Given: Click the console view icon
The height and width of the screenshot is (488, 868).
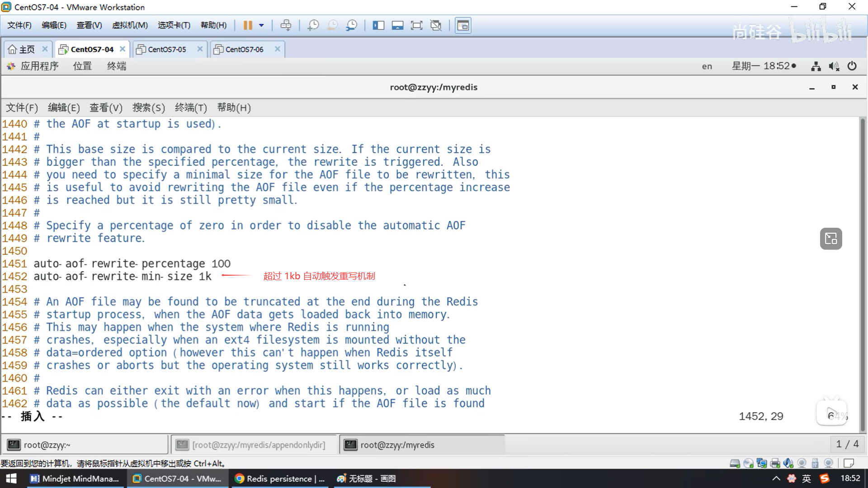Looking at the screenshot, I should pyautogui.click(x=463, y=25).
